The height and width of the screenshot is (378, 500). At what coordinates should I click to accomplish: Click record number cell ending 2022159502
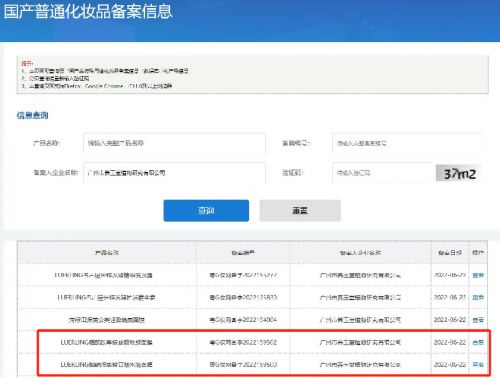click(x=243, y=342)
